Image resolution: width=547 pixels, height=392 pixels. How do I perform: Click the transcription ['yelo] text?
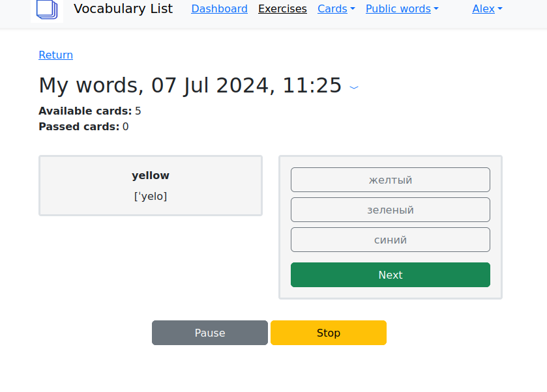click(x=151, y=196)
